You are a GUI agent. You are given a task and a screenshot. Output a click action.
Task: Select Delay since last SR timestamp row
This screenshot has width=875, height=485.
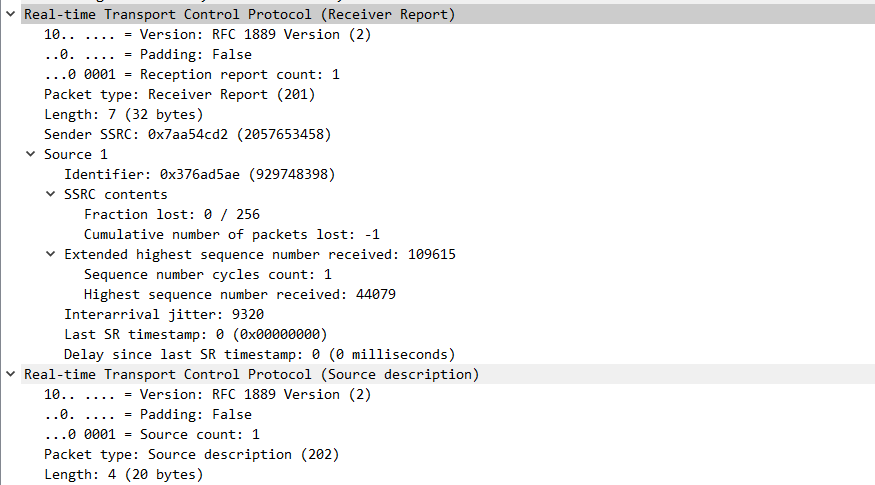point(259,354)
